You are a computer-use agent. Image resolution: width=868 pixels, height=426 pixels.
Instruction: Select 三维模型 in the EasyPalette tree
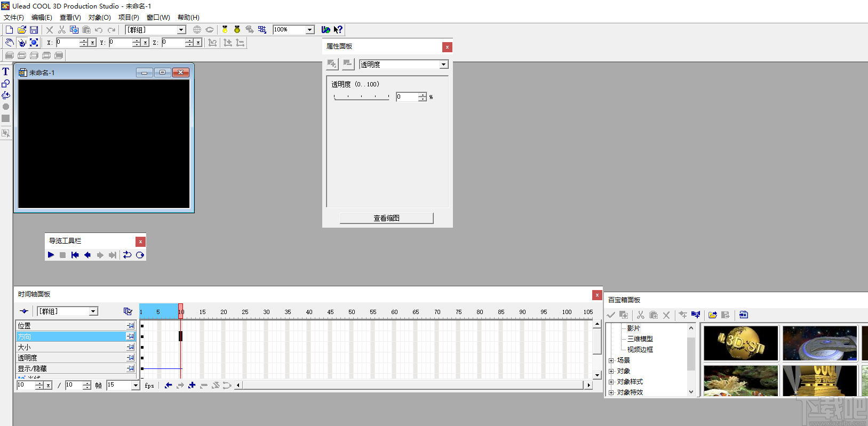click(x=640, y=339)
